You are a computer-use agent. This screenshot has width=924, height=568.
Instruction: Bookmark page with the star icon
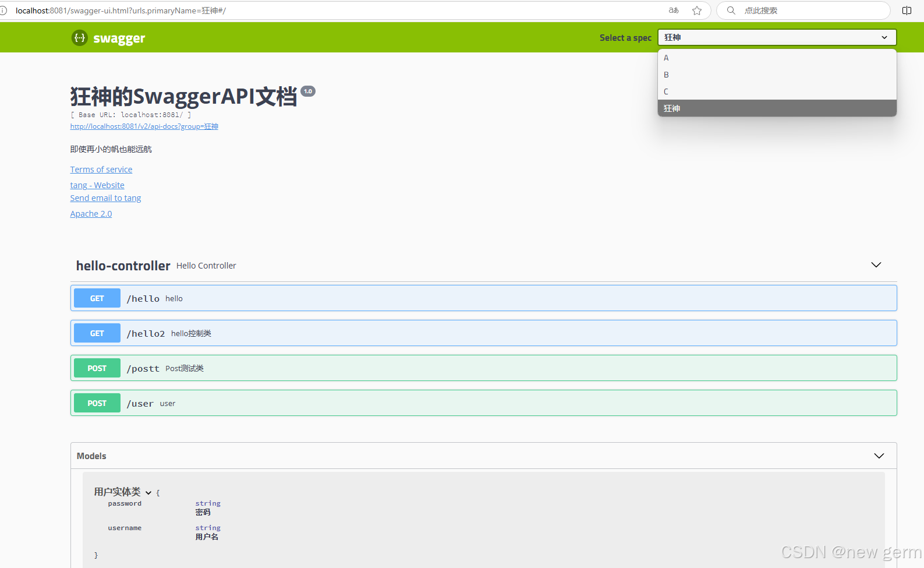point(697,10)
